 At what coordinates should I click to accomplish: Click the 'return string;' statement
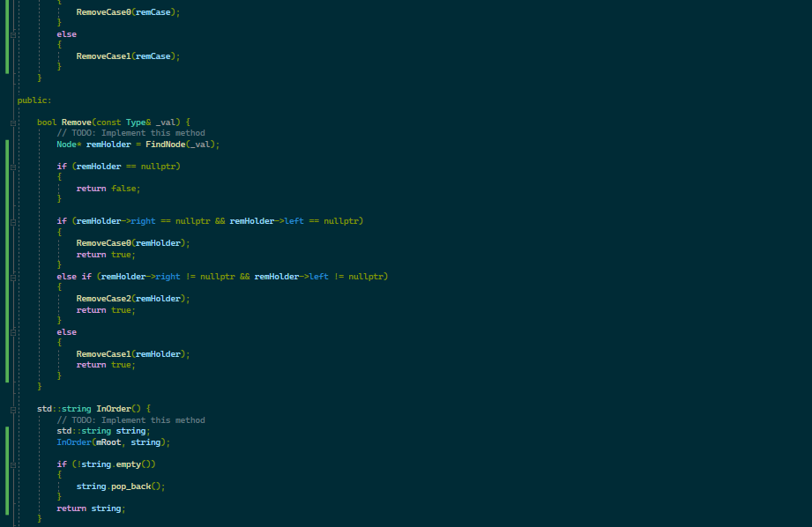(x=90, y=508)
